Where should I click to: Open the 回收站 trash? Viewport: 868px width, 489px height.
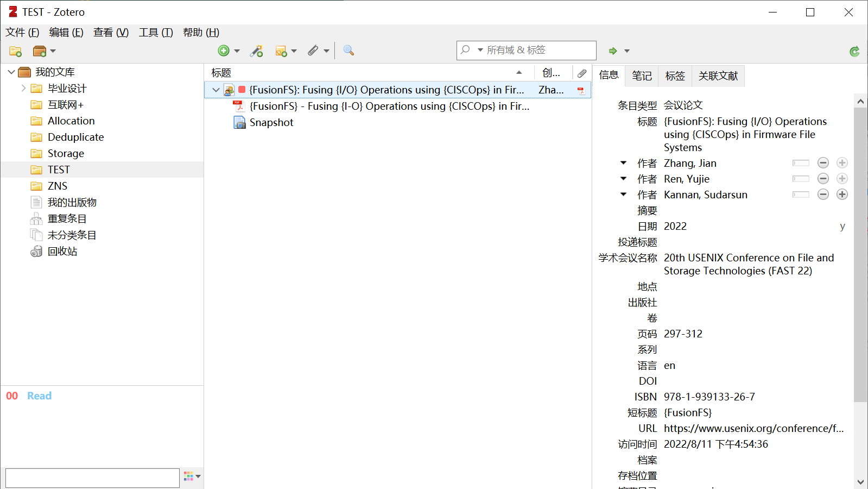[x=62, y=251]
